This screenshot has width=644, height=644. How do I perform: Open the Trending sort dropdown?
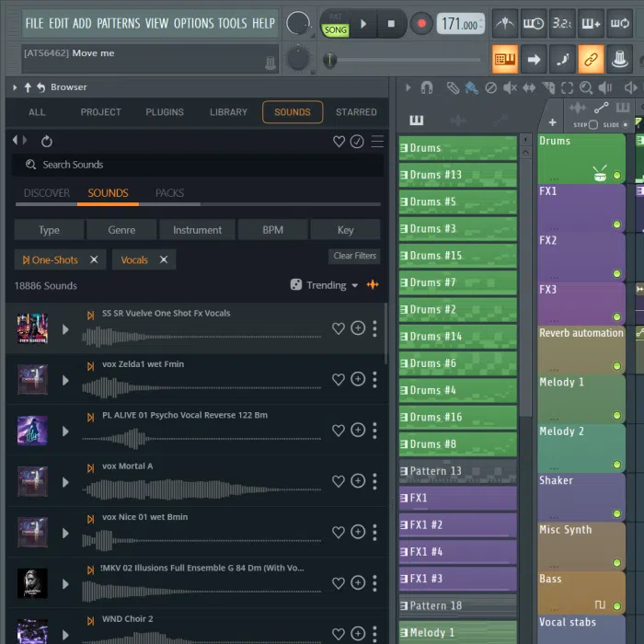click(x=325, y=285)
